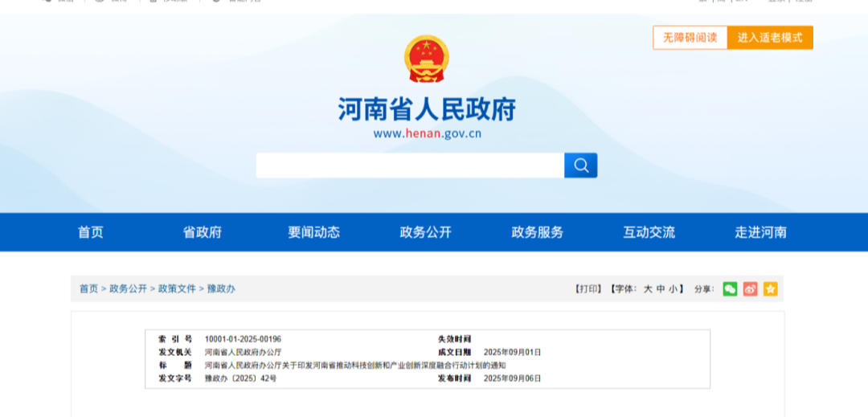Open the 要闻动态 navigation menu item
The height and width of the screenshot is (417, 868).
(x=314, y=232)
